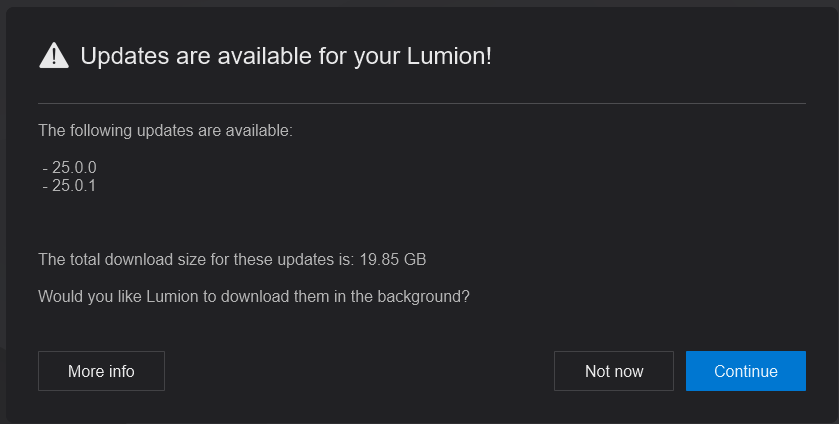Click the 'total download size' sentence
Image resolution: width=839 pixels, height=424 pixels.
232,260
